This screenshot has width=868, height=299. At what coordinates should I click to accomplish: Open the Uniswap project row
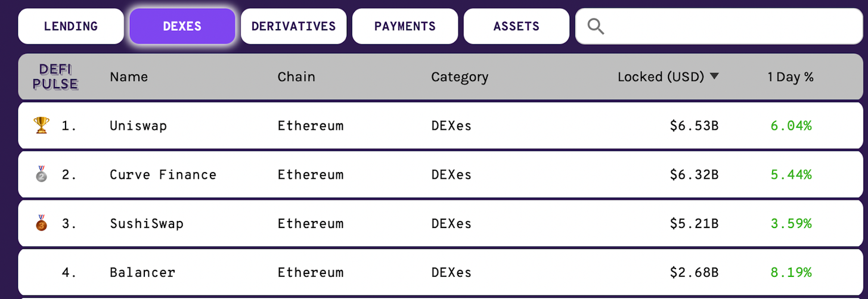point(441,126)
